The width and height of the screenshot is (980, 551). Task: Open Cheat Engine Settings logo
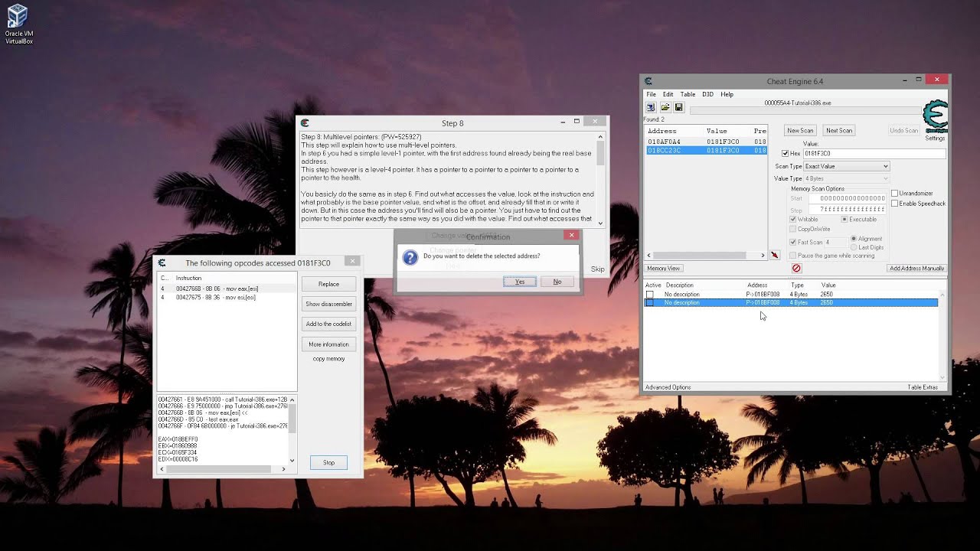(935, 117)
